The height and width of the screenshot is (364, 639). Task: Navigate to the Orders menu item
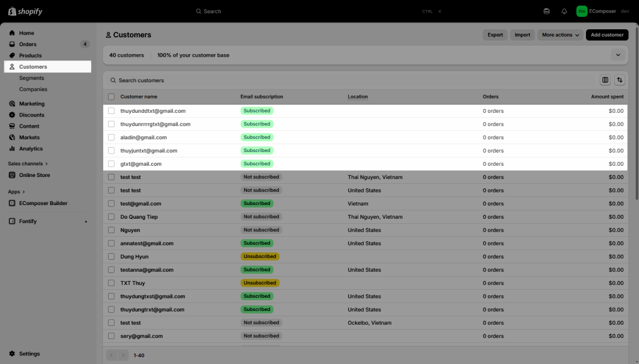click(x=27, y=44)
